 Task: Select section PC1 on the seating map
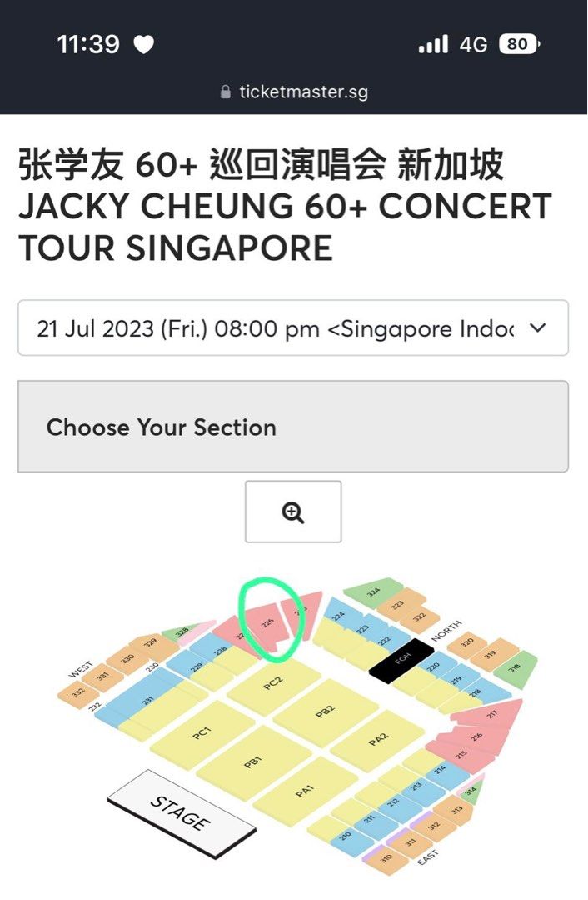pyautogui.click(x=204, y=733)
